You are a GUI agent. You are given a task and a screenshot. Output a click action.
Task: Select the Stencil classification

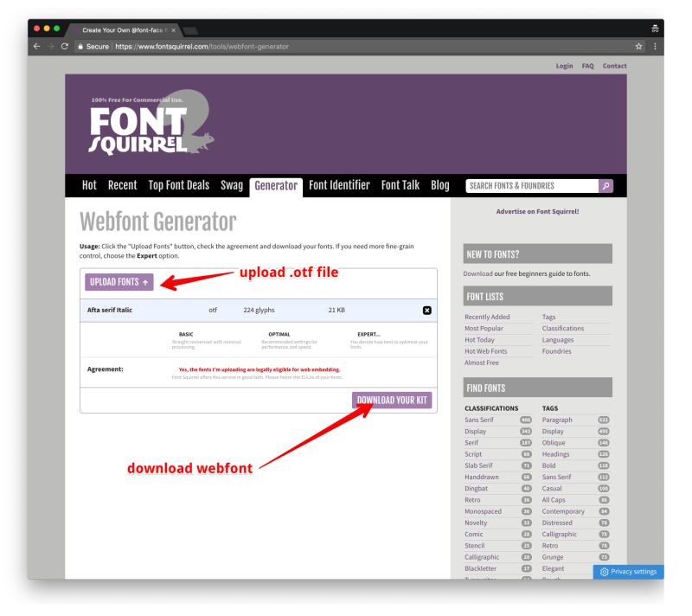pyautogui.click(x=474, y=546)
